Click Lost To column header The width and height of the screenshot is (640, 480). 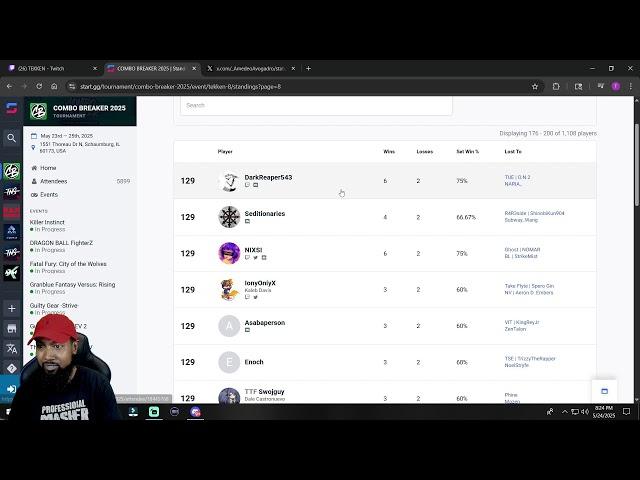click(513, 151)
